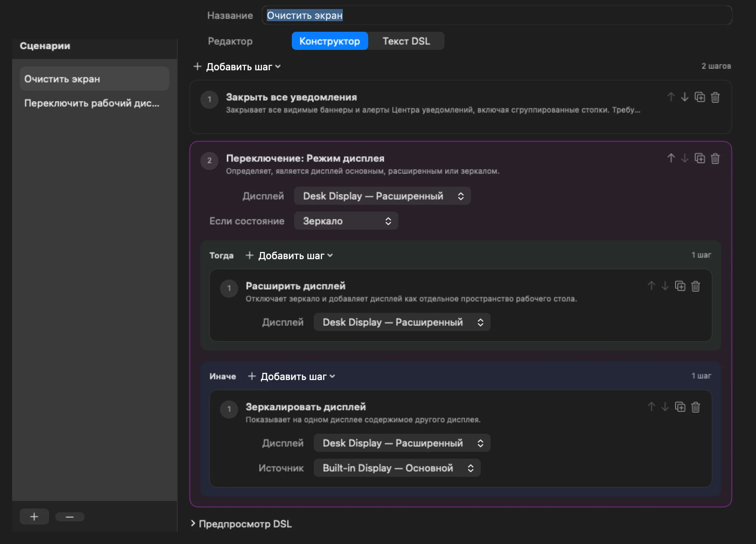Click 'Расширить дисплей' step title
756x544 pixels.
[x=296, y=286]
